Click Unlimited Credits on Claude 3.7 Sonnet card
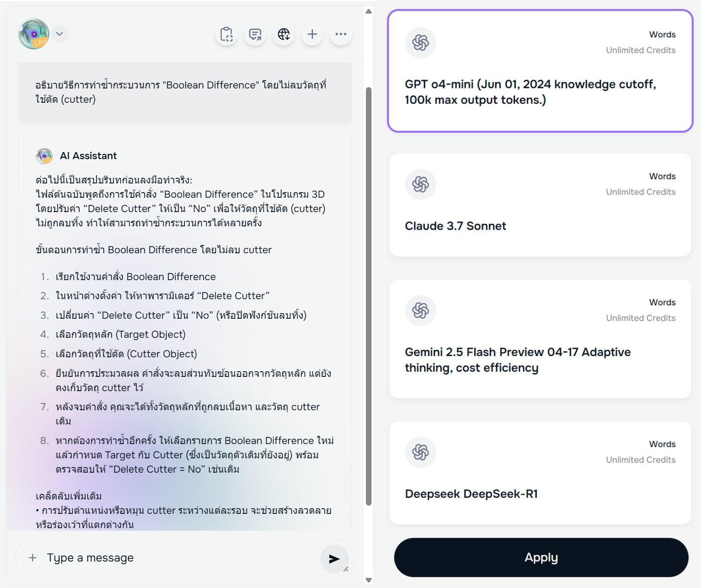Screen dimensions: 701x588 641,192
